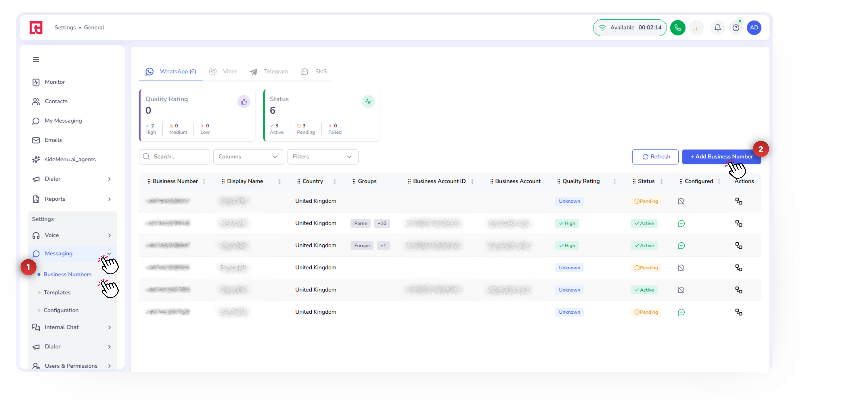Collapse sidebar with hamburger menu icon
This screenshot has width=868, height=405.
click(36, 60)
